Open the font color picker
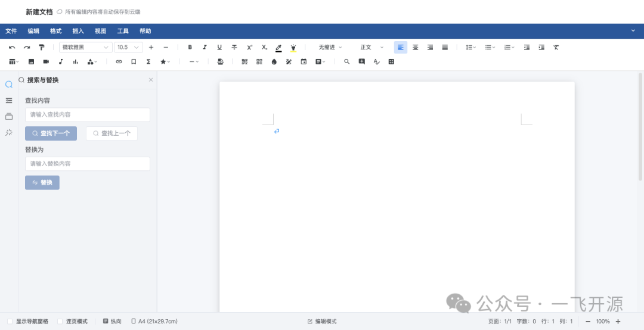644x330 pixels. 278,48
